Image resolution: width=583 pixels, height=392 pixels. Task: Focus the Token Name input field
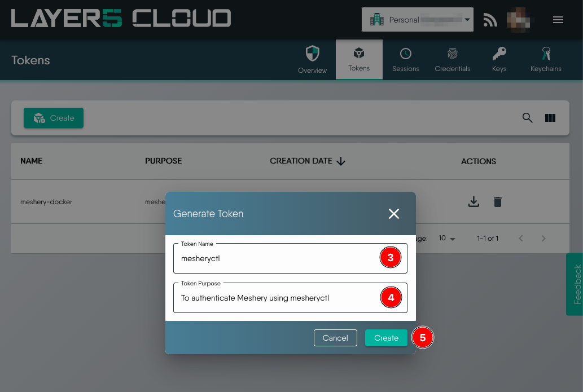(277, 258)
